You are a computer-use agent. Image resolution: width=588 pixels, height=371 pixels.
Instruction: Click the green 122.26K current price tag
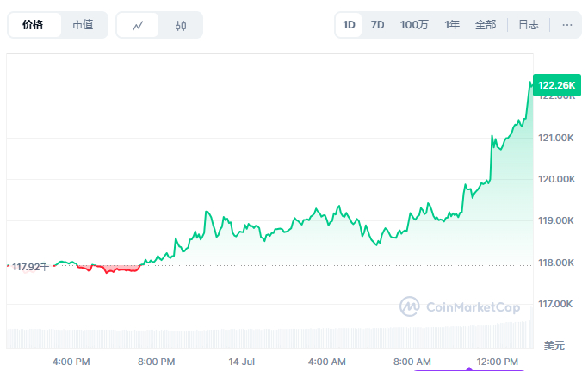point(555,85)
